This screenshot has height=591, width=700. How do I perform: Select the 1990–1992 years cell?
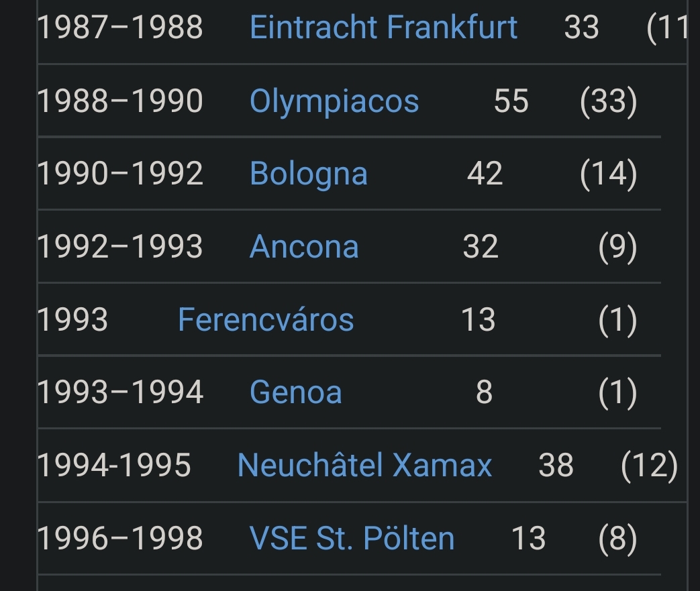point(120,174)
